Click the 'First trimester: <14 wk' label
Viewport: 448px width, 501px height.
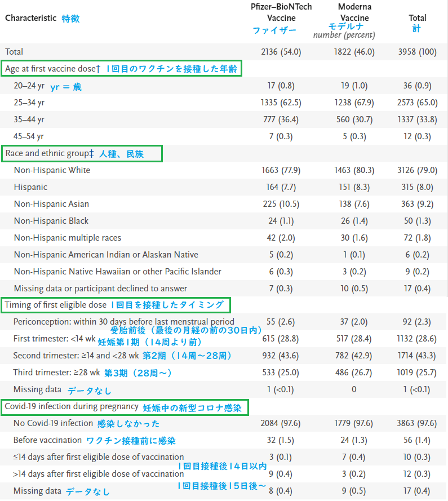pos(54,339)
